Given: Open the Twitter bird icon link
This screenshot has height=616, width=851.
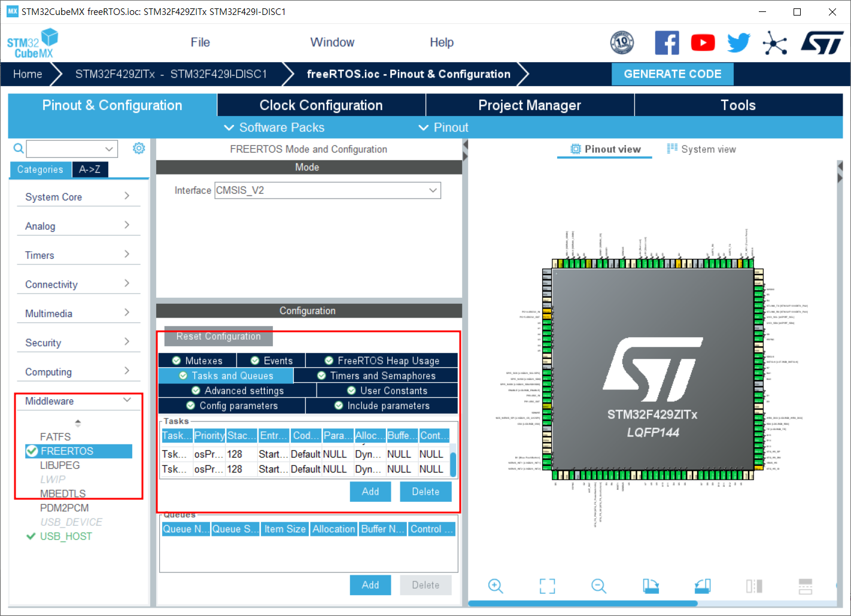Looking at the screenshot, I should click(x=738, y=42).
